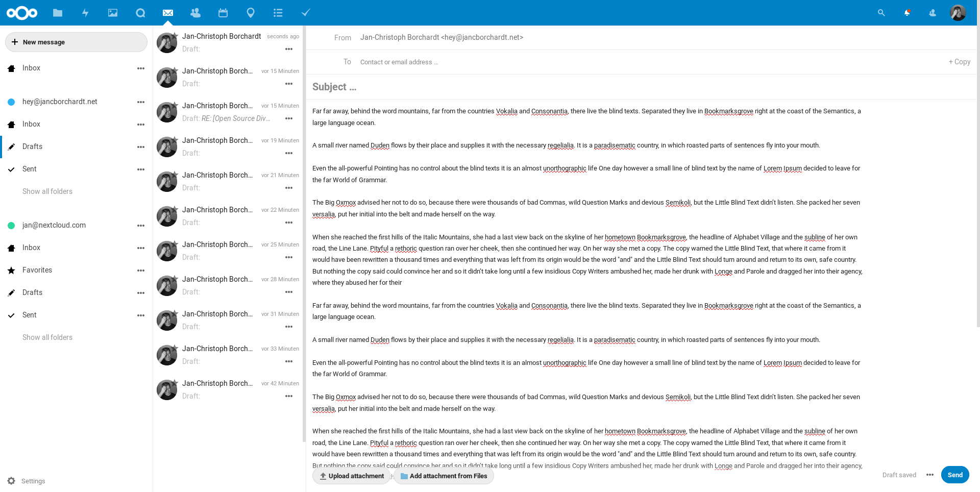Star the draft from vor 19 Minuten
The height and width of the screenshot is (492, 980).
[175, 139]
